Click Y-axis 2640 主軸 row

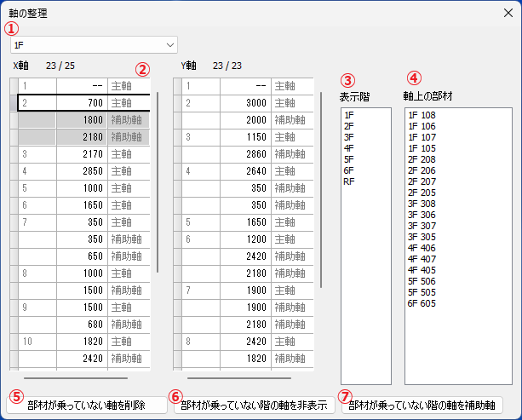click(244, 171)
